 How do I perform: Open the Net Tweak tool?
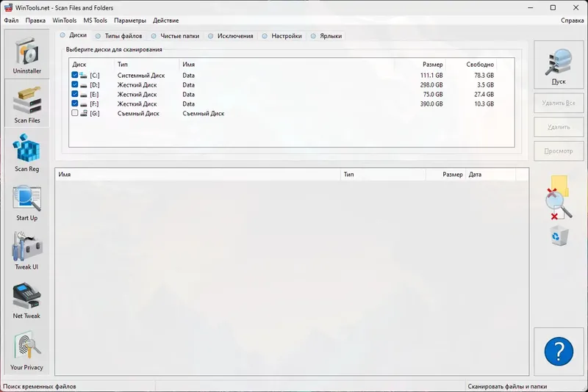tap(26, 300)
